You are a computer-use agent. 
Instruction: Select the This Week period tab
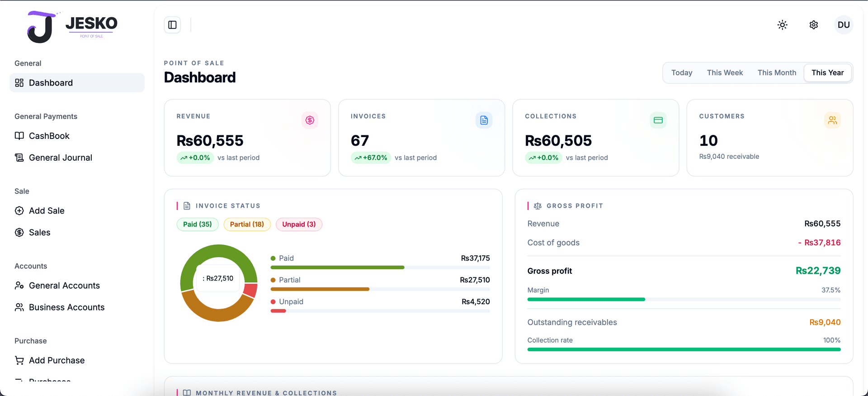click(725, 72)
